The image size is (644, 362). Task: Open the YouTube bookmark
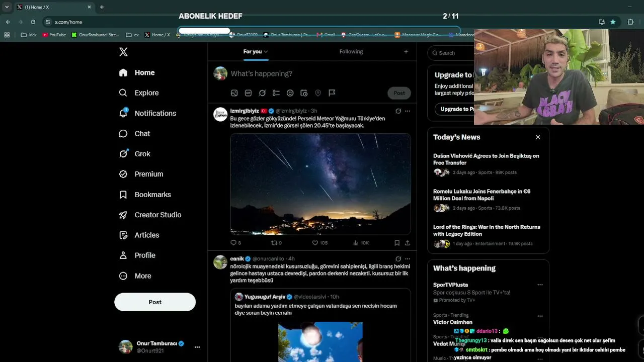click(x=54, y=35)
